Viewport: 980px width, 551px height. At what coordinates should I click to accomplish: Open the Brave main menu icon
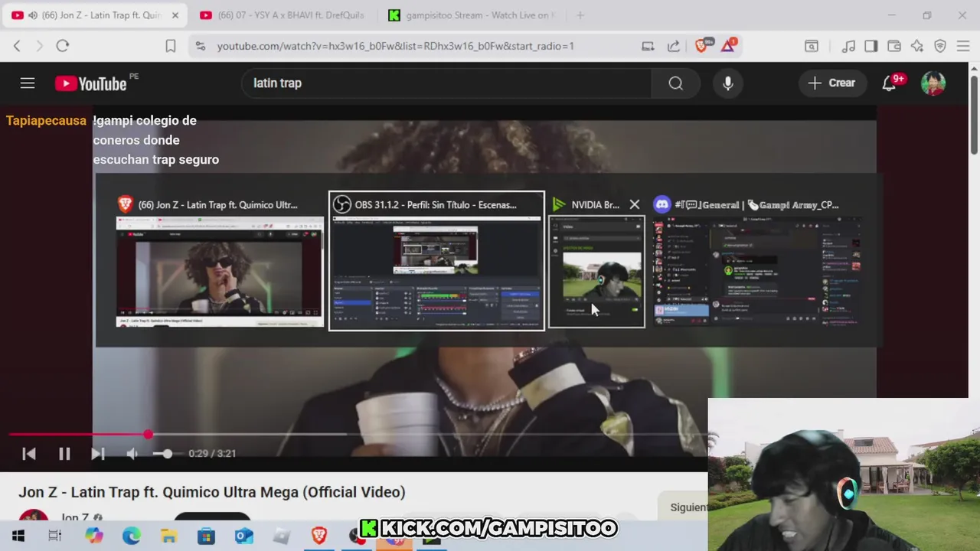tap(963, 46)
